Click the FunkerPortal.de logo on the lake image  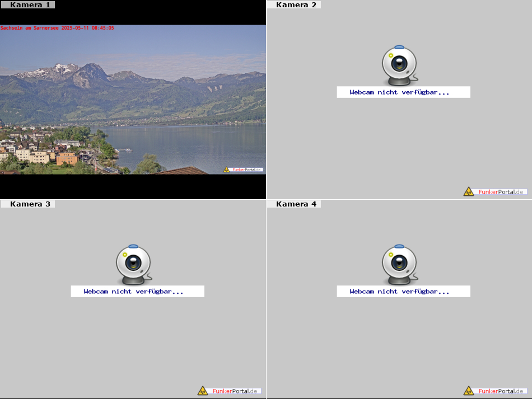click(x=243, y=170)
